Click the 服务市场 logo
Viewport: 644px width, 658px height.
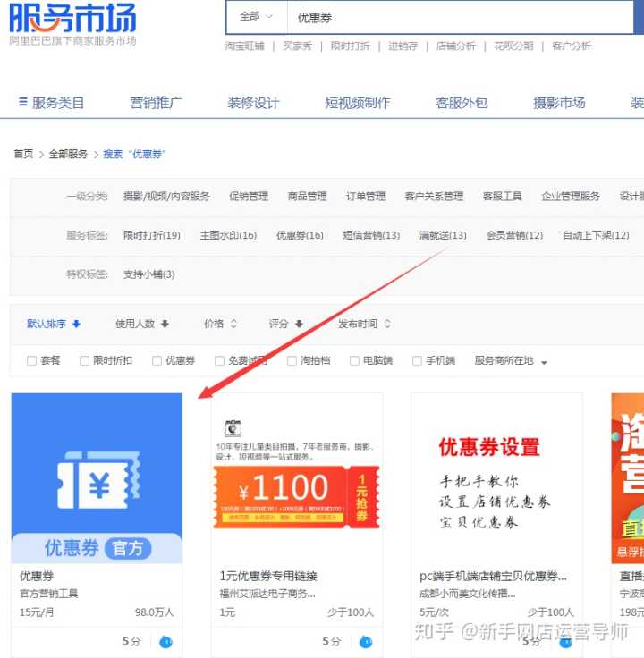pyautogui.click(x=73, y=18)
